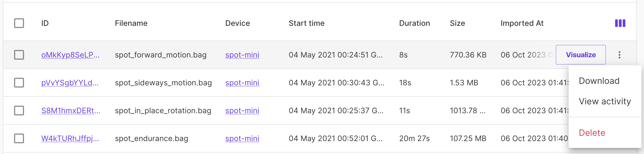The width and height of the screenshot is (644, 154).
Task: Toggle the select-all header checkbox
Action: 19,23
